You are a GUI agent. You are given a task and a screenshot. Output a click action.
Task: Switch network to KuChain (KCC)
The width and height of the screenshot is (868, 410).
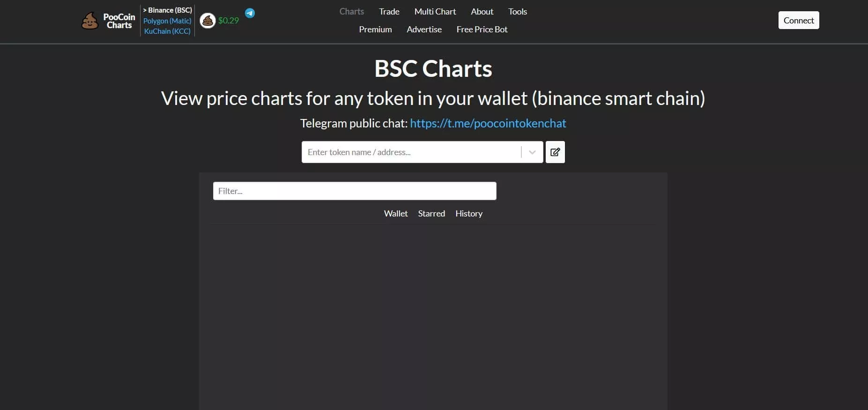tap(167, 31)
